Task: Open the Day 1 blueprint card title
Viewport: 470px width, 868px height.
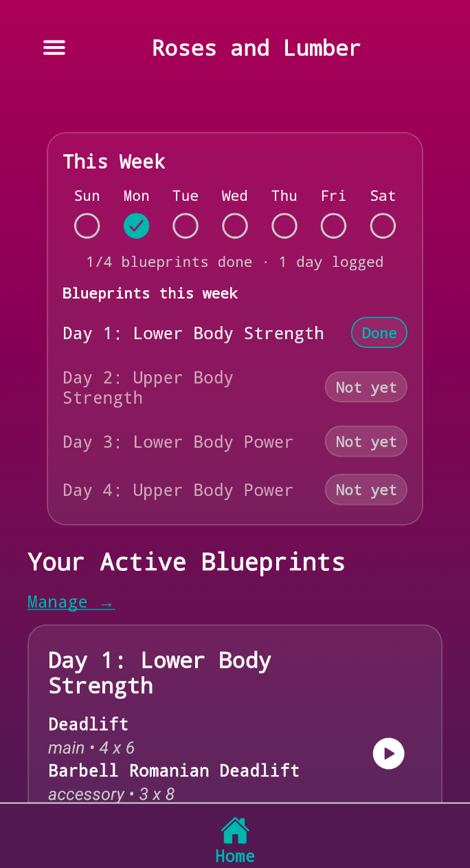Action: (160, 673)
